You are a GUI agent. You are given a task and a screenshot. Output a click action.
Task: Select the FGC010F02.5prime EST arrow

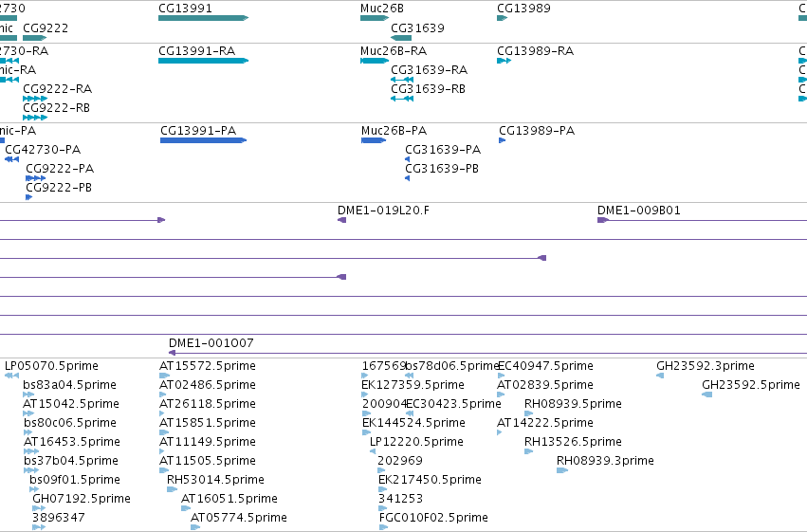tap(383, 527)
